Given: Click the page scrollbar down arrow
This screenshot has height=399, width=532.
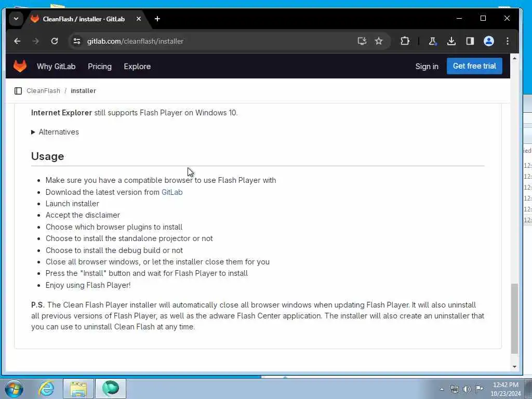Looking at the screenshot, I should point(514,367).
